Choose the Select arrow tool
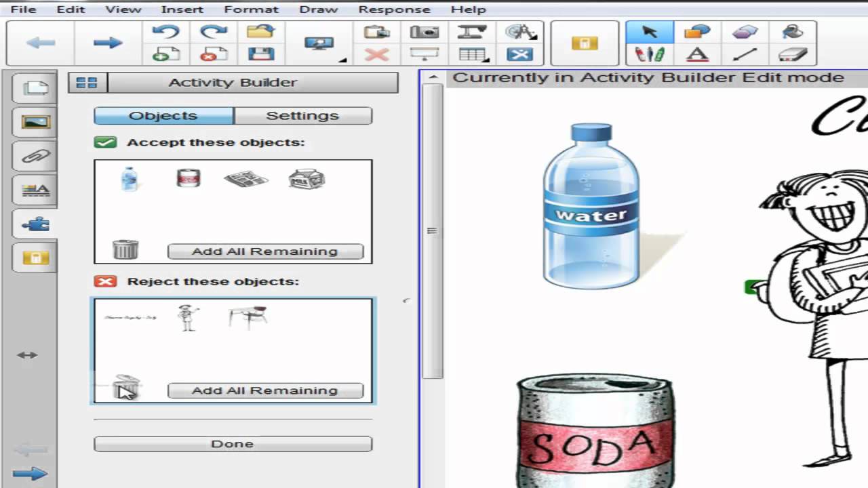The width and height of the screenshot is (868, 488). click(x=650, y=31)
